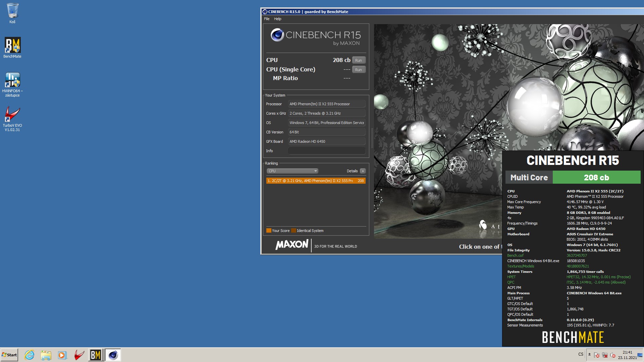
Task: Open the Koš recycle bin desktop icon
Action: (x=12, y=13)
